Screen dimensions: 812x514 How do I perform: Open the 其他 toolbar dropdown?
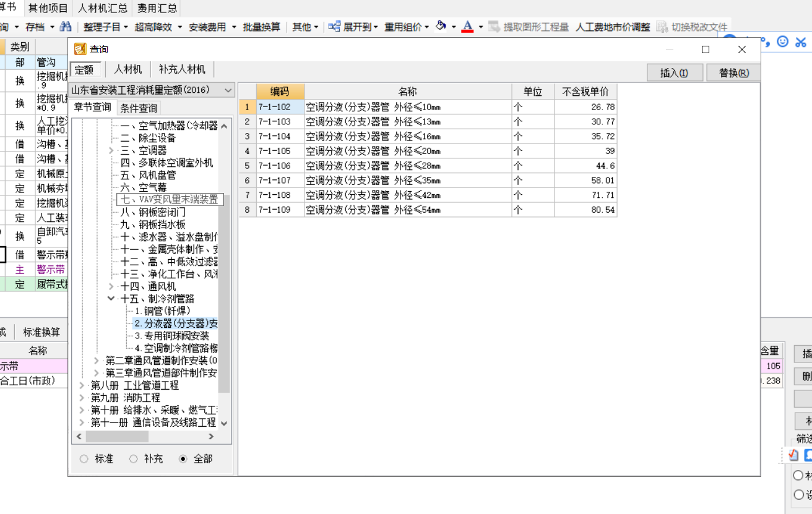click(x=305, y=27)
